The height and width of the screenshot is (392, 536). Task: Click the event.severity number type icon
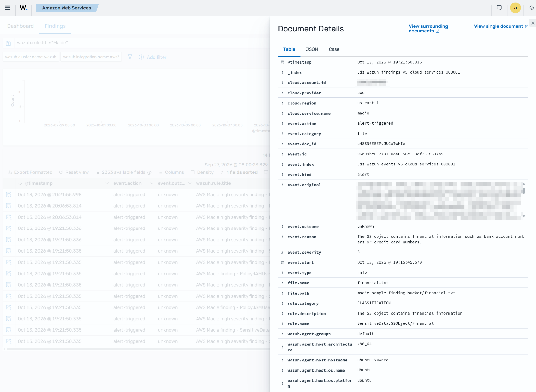click(x=282, y=253)
